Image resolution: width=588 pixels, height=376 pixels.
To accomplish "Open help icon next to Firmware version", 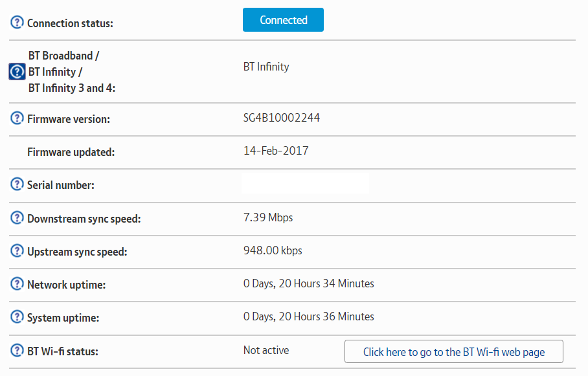I will tap(17, 118).
